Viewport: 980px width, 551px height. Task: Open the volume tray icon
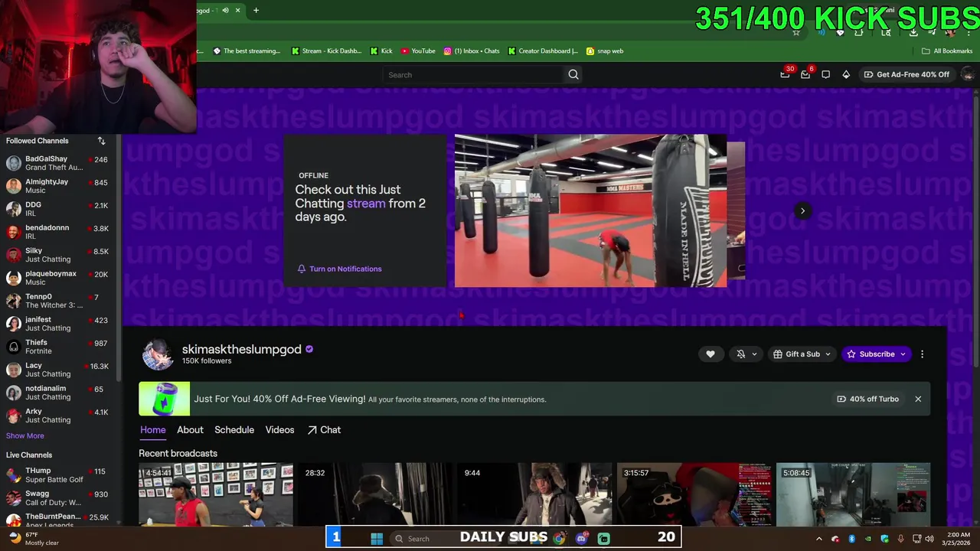click(929, 539)
